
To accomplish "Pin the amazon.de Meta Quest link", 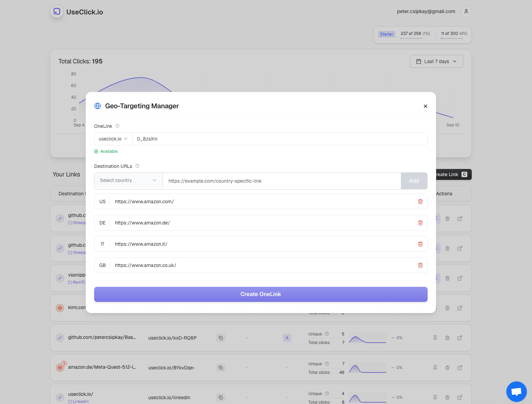I will [435, 367].
